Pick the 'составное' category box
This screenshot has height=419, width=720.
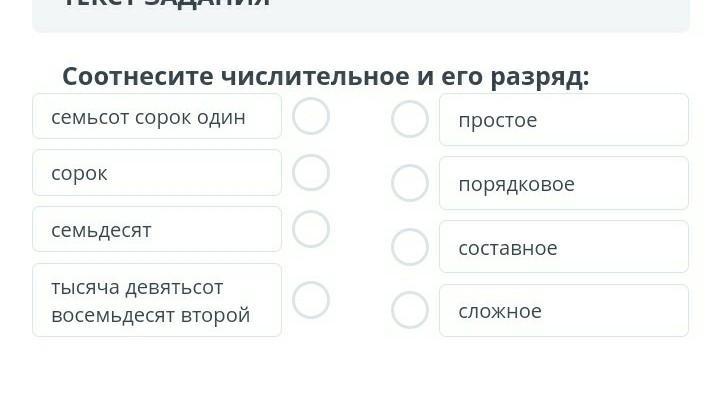tap(563, 247)
